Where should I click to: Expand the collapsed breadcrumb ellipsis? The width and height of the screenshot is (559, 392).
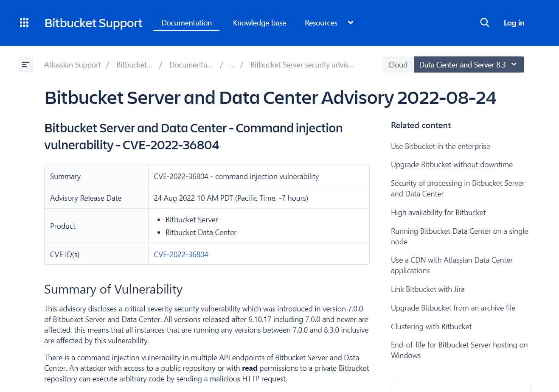[232, 64]
